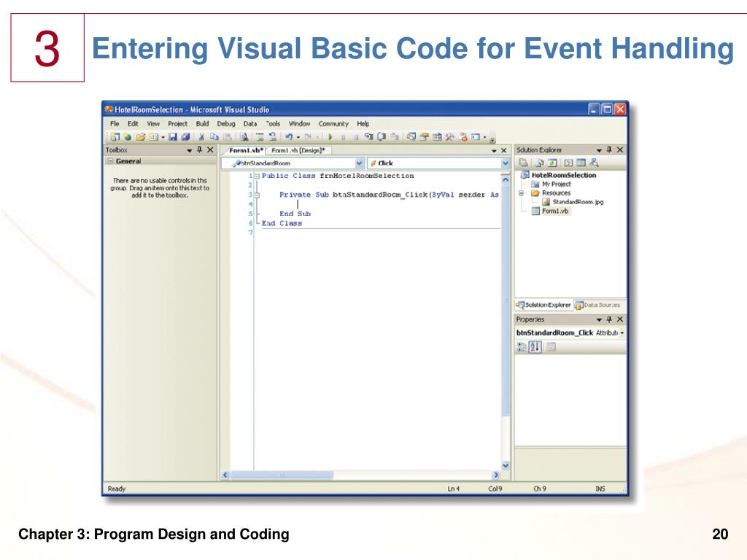Screen dimensions: 747x560
Task: Click the Categorized icon in Properties window
Action: pyautogui.click(x=522, y=347)
